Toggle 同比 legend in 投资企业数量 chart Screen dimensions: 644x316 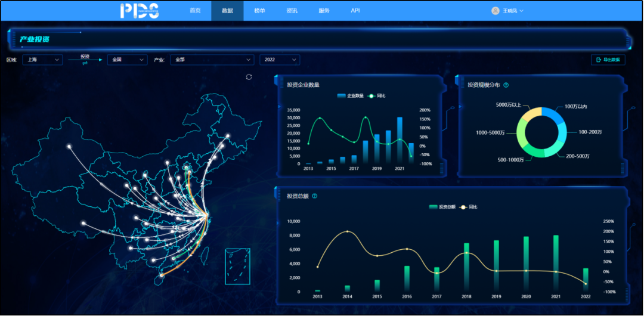coord(376,95)
